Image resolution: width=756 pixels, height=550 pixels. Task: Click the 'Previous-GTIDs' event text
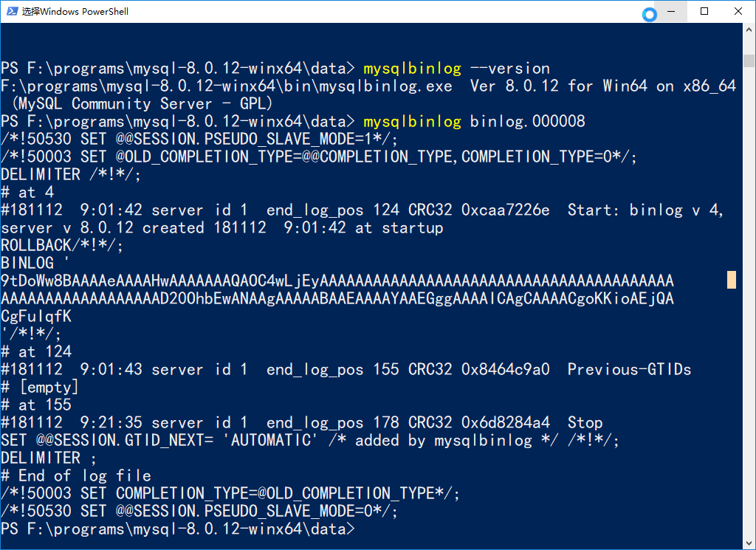click(629, 369)
